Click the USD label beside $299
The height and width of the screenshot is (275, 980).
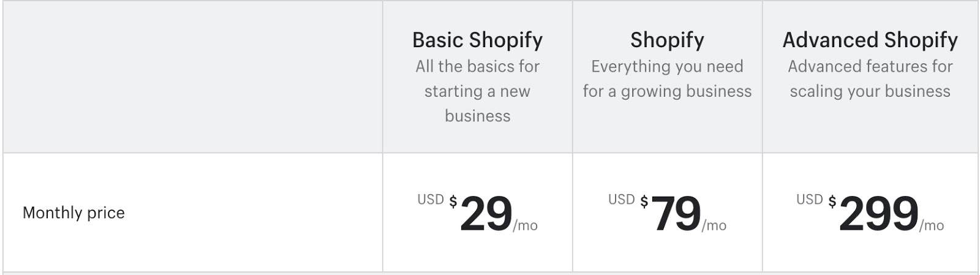click(x=809, y=200)
